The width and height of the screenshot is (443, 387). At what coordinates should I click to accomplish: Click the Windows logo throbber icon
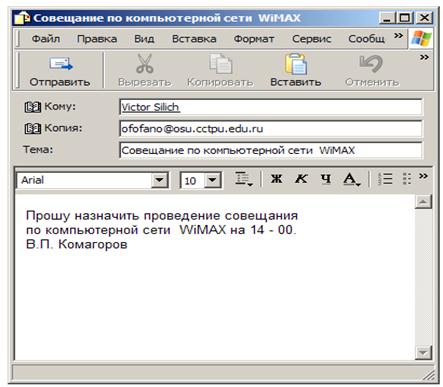pos(421,39)
